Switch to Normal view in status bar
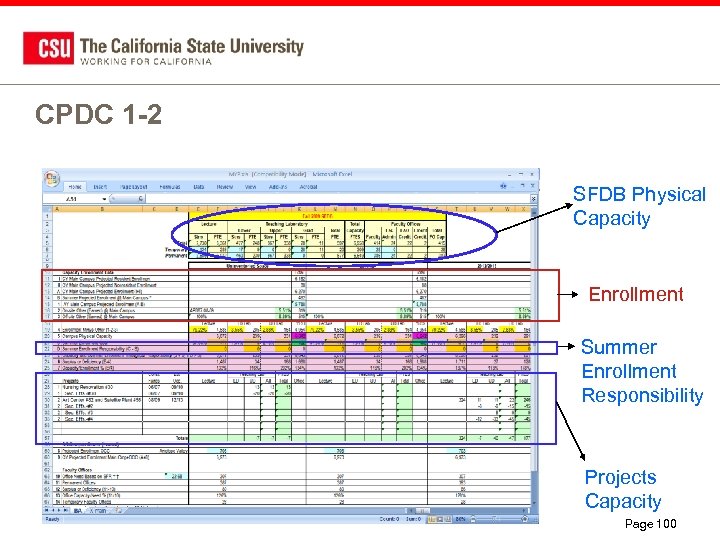The height and width of the screenshot is (540, 720). click(432, 519)
